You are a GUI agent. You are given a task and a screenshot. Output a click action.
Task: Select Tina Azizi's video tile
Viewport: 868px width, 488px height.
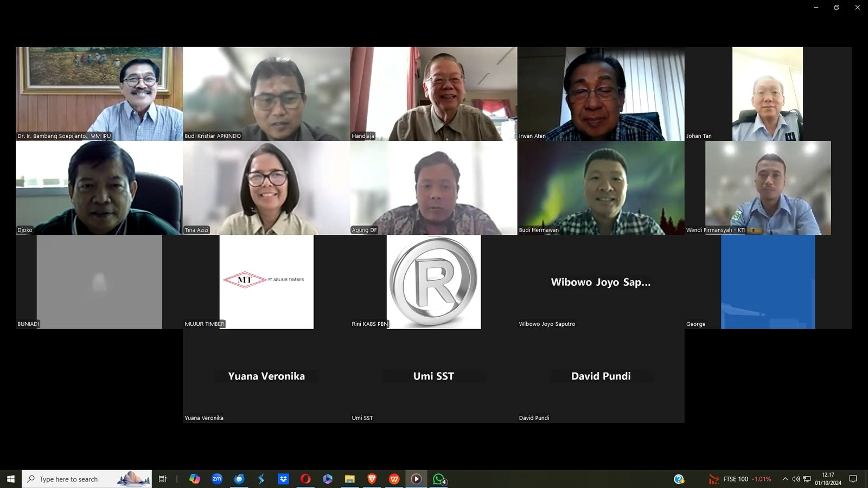point(266,188)
